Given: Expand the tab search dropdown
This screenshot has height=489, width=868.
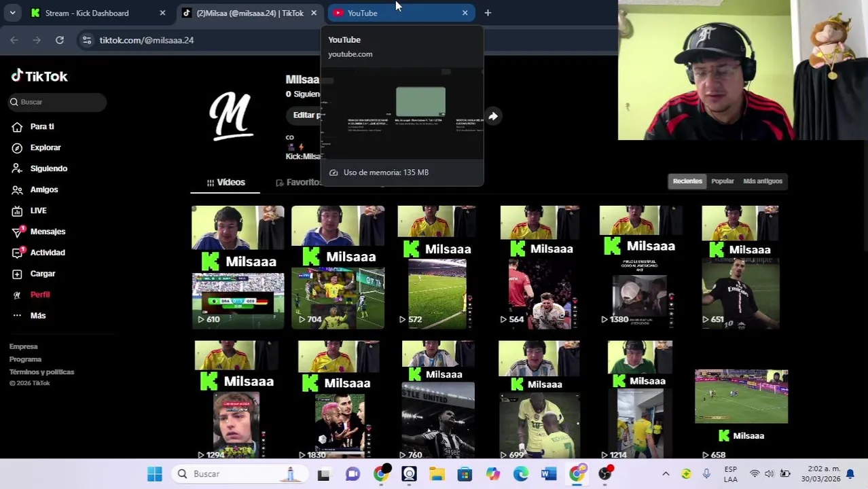Looking at the screenshot, I should pyautogui.click(x=12, y=13).
